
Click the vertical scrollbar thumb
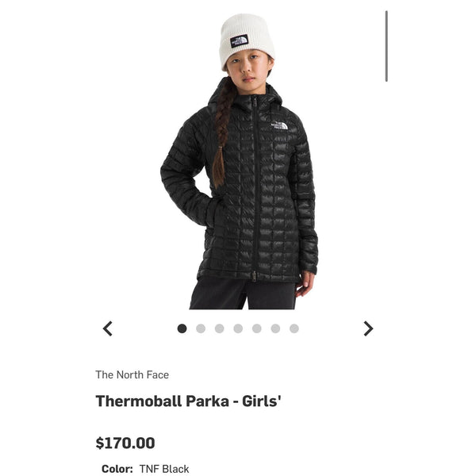pyautogui.click(x=386, y=46)
